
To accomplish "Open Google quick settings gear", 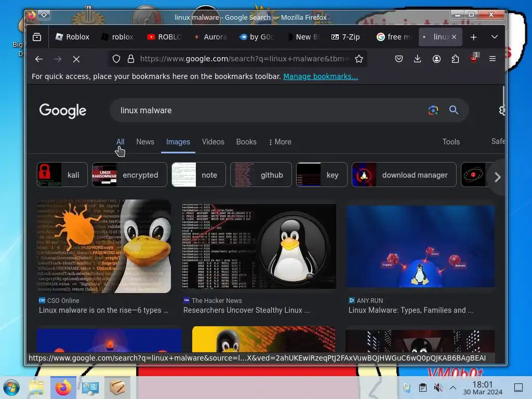I will point(502,110).
